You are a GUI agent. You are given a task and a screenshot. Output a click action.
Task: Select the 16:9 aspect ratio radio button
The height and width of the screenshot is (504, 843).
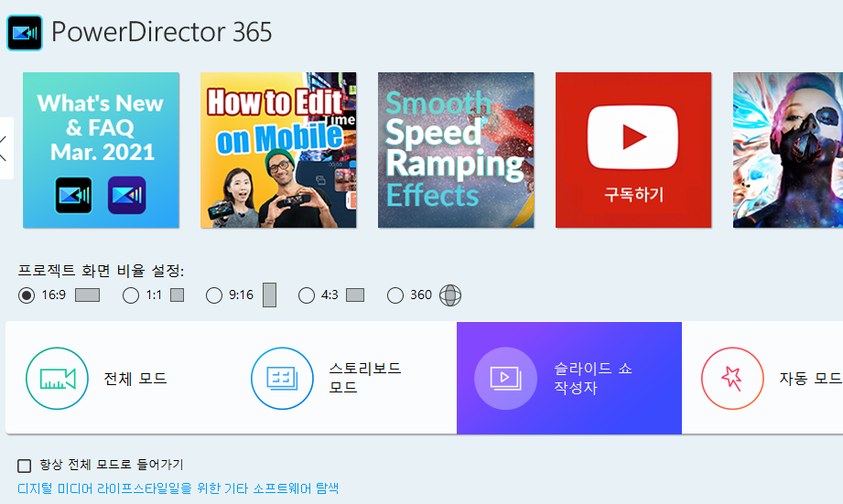(x=27, y=295)
